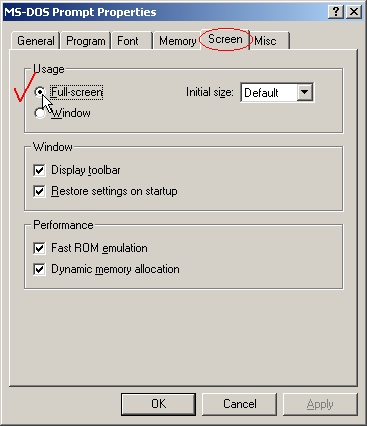Click the Cancel button

[x=240, y=404]
